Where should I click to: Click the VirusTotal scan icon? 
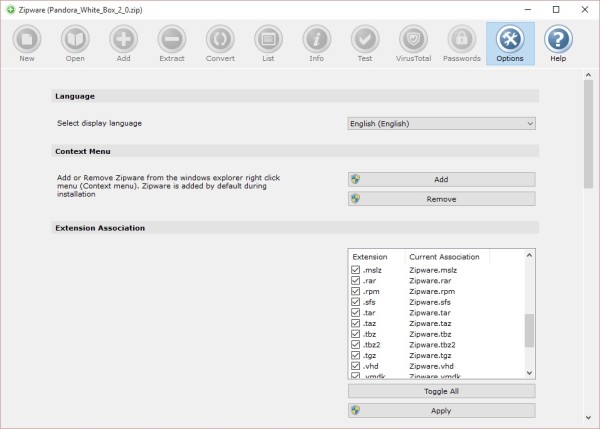[x=413, y=39]
